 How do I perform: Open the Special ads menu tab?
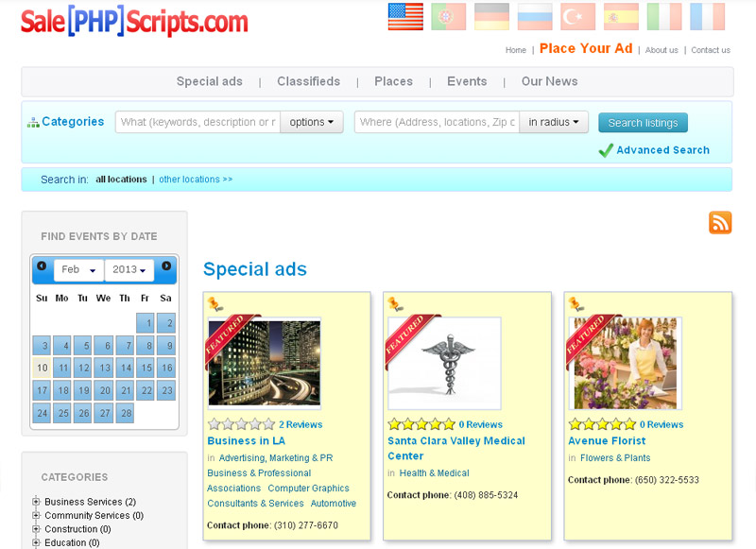coord(209,81)
